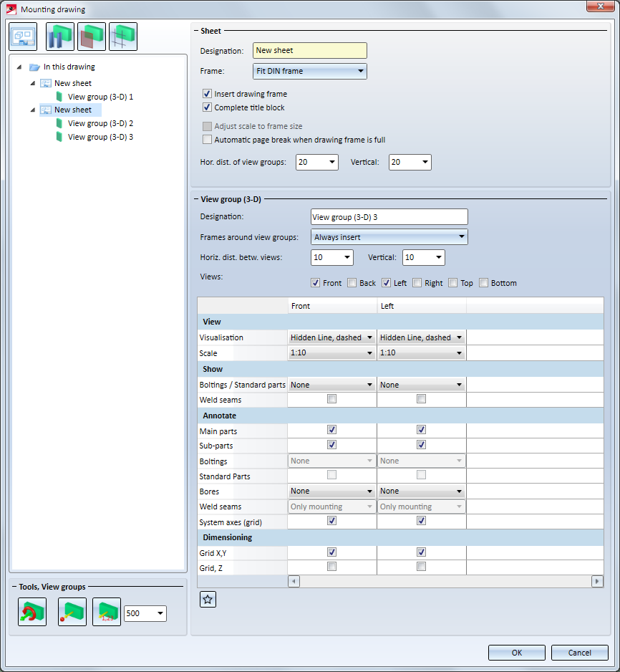The height and width of the screenshot is (672, 620).
Task: Click the star favourites button
Action: click(x=208, y=600)
